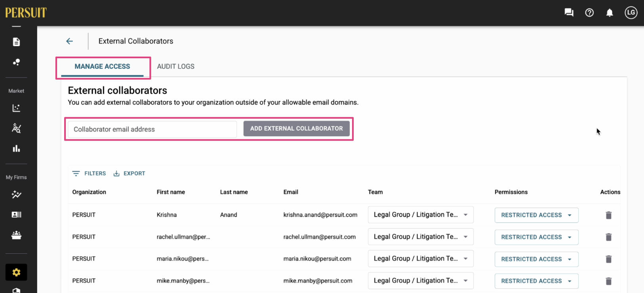
Task: Open the chat messages icon
Action: coord(569,13)
